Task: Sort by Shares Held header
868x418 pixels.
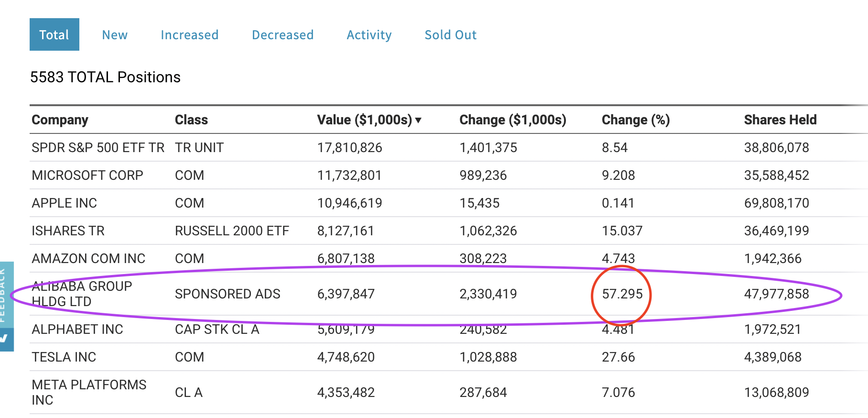Action: tap(780, 120)
